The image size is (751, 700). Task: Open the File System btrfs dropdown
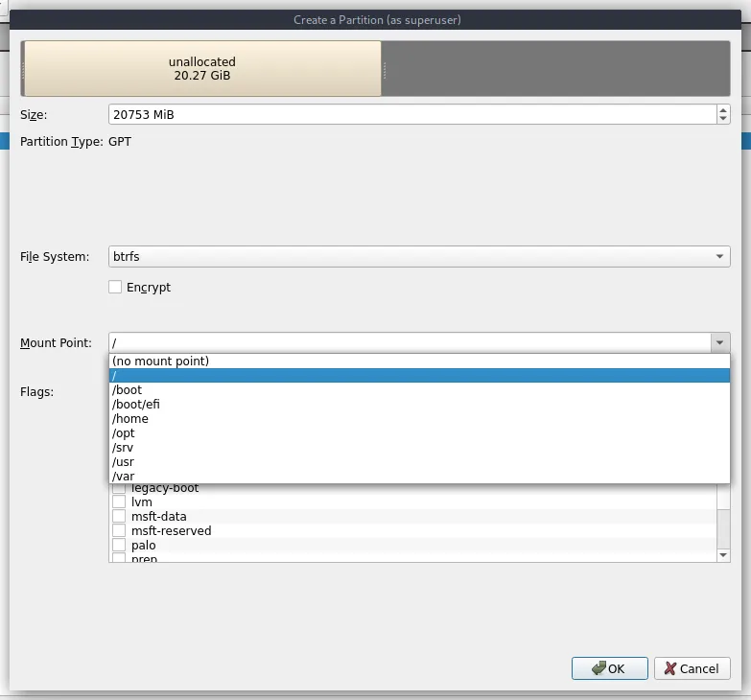[419, 257]
